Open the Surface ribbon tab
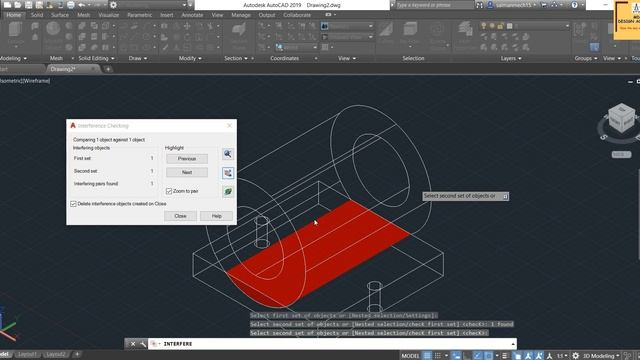 (x=60, y=15)
